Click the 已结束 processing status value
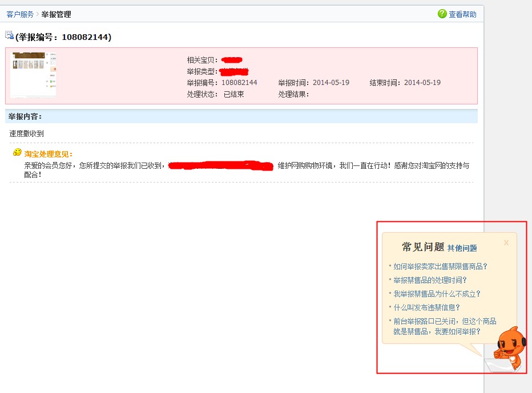 (233, 94)
